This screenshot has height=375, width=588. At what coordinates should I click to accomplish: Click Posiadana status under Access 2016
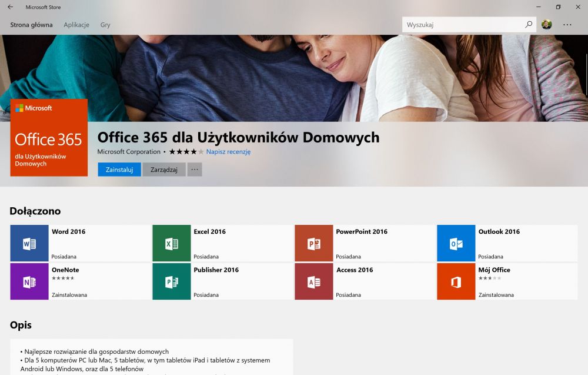(x=348, y=295)
